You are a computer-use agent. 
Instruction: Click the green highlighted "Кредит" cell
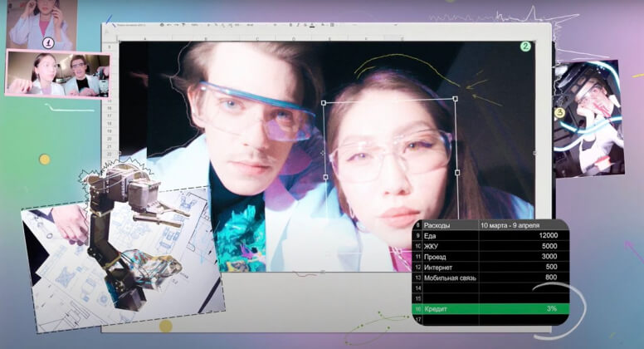point(450,308)
